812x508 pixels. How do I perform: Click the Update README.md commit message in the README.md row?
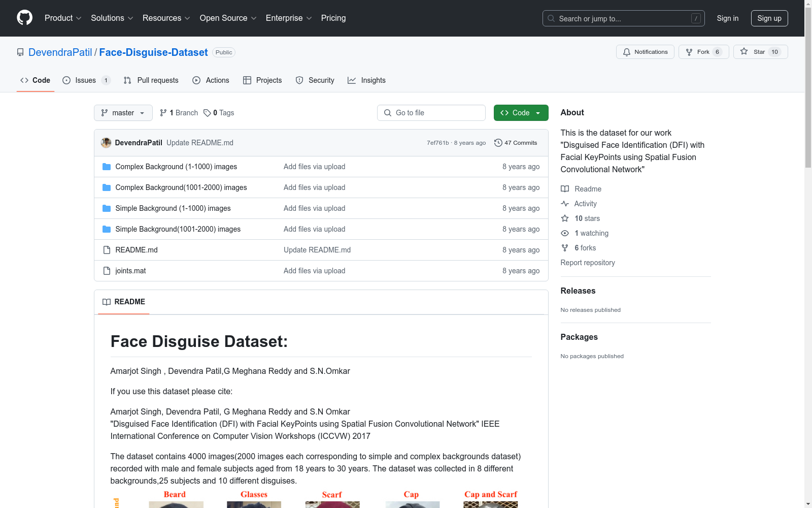click(317, 250)
